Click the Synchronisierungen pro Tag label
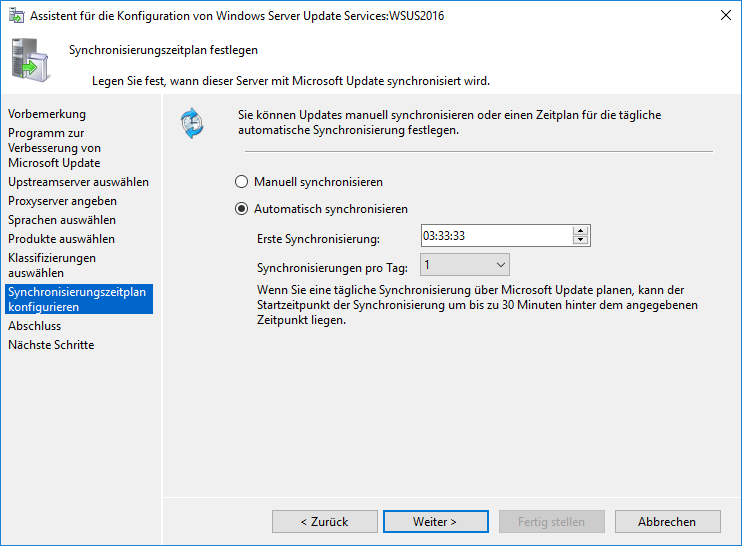The image size is (742, 546). point(332,268)
